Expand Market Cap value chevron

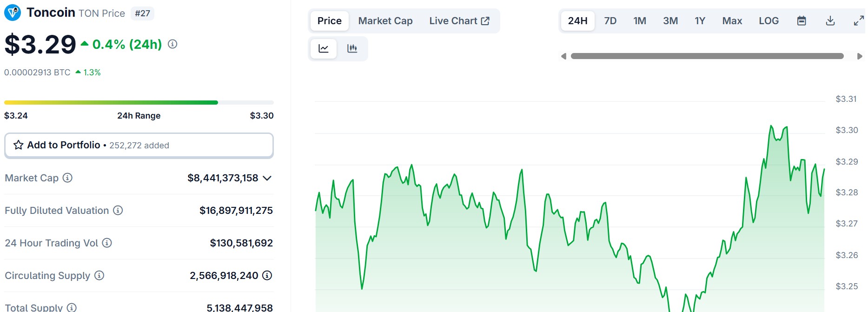point(267,178)
